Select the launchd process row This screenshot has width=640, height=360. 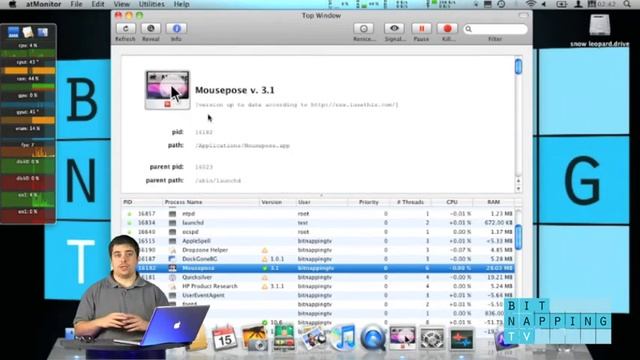318,223
